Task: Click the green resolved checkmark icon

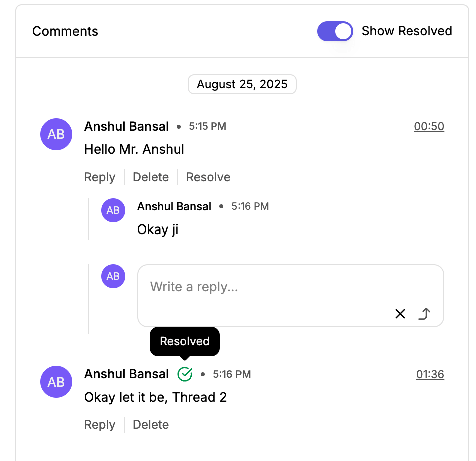Action: pyautogui.click(x=185, y=374)
